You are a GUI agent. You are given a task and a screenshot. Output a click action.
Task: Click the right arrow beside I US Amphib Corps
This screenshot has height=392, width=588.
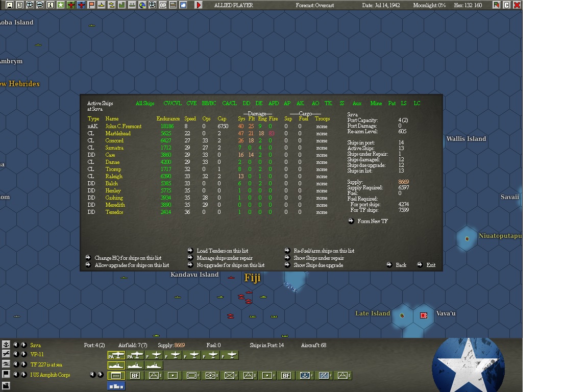point(23,374)
